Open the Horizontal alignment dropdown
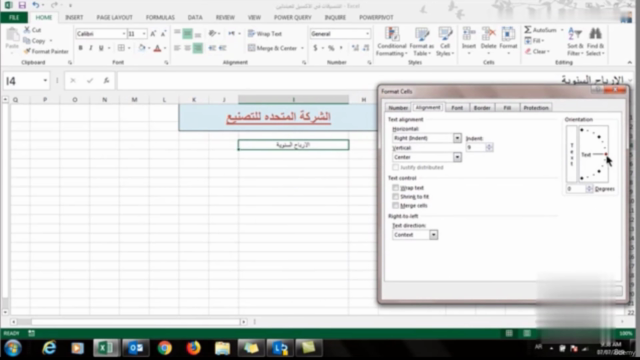640x360 pixels. pyautogui.click(x=457, y=138)
